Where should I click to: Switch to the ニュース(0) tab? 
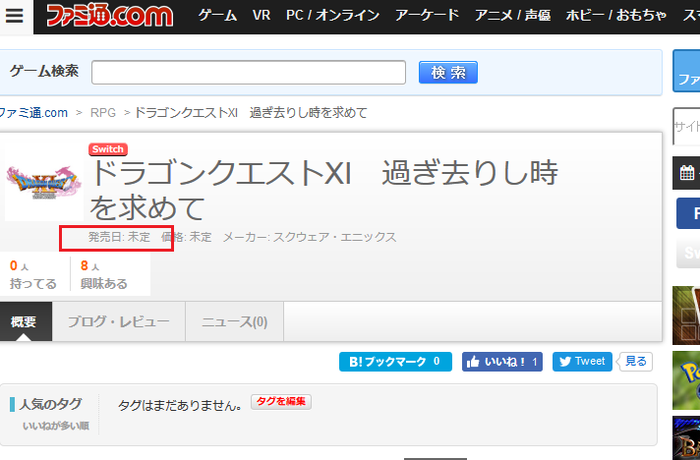[x=234, y=322]
